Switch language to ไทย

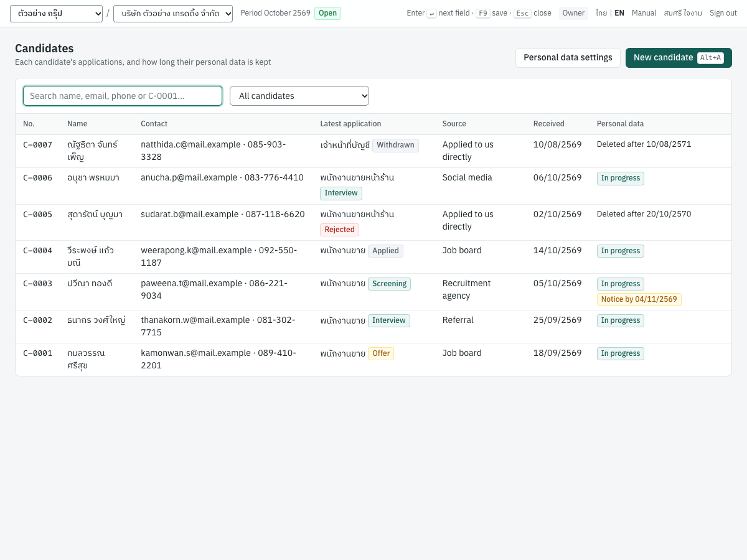click(x=601, y=13)
